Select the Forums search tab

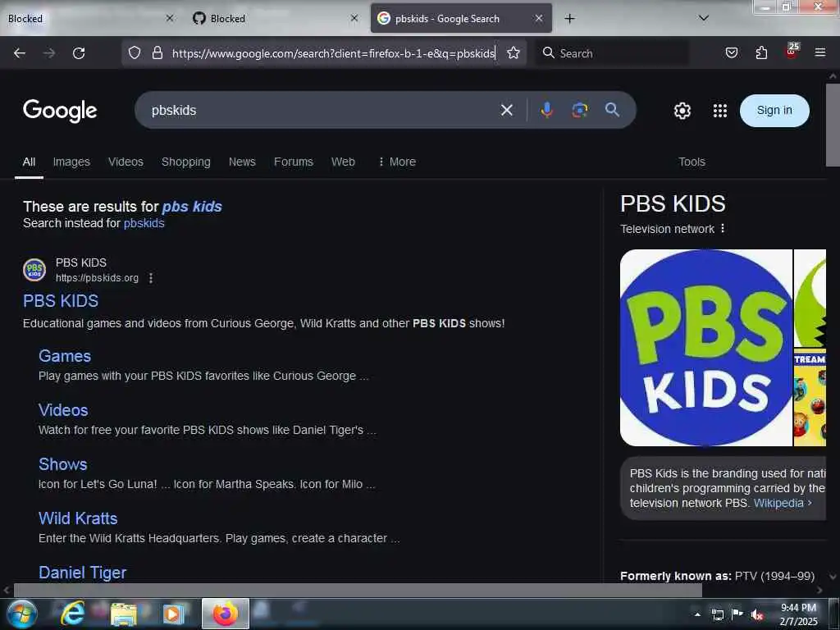(294, 162)
